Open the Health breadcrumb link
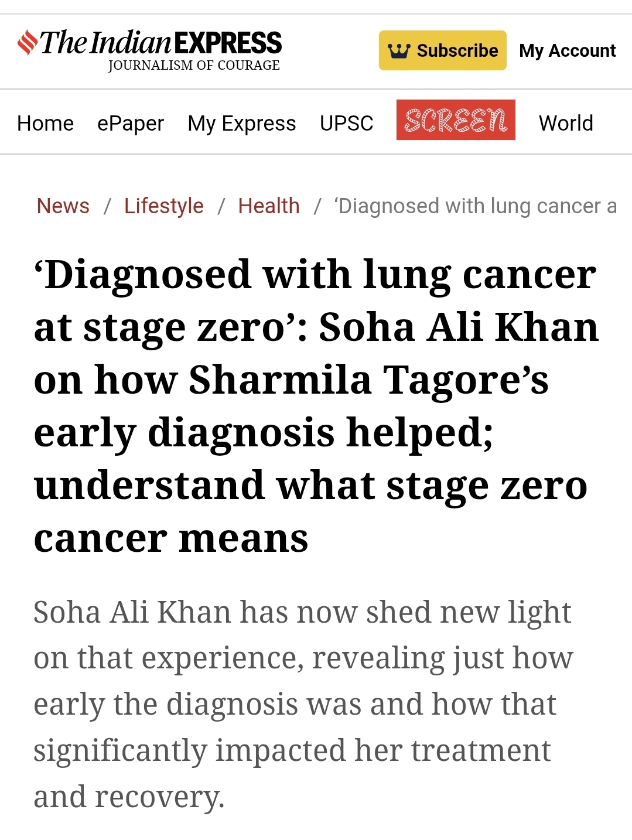This screenshot has width=632, height=840. click(268, 206)
